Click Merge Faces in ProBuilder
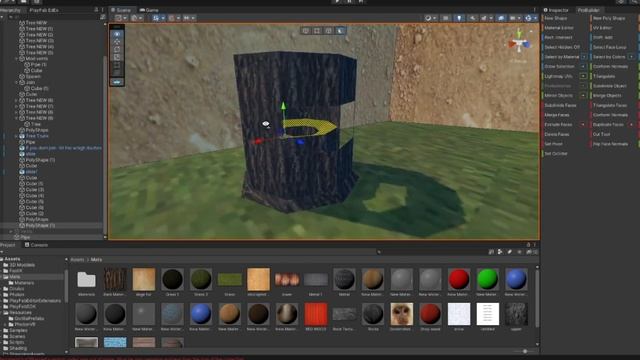Viewport: 640px width, 360px height. [557, 115]
